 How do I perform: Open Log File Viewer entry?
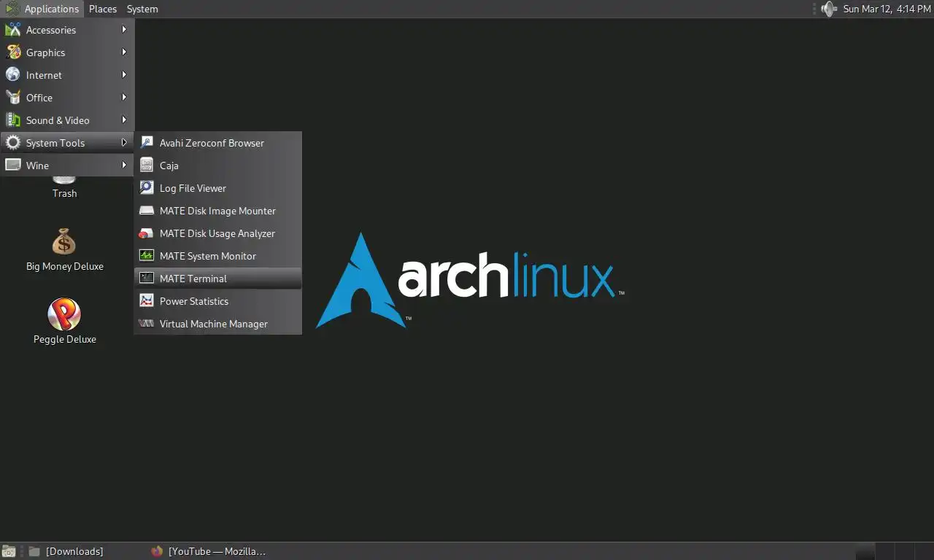click(x=217, y=188)
